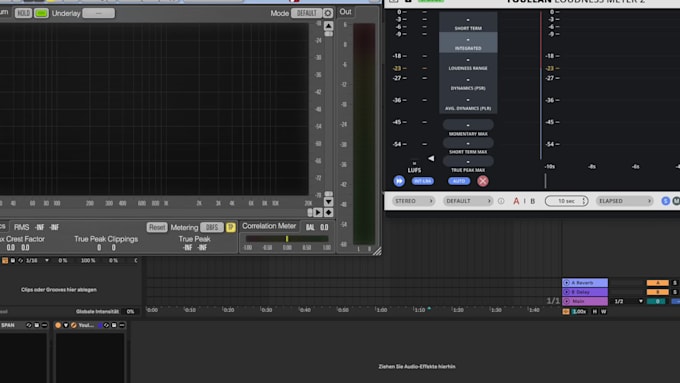Open the 1/16 groove base dropdown
The width and height of the screenshot is (680, 383).
pyautogui.click(x=37, y=261)
